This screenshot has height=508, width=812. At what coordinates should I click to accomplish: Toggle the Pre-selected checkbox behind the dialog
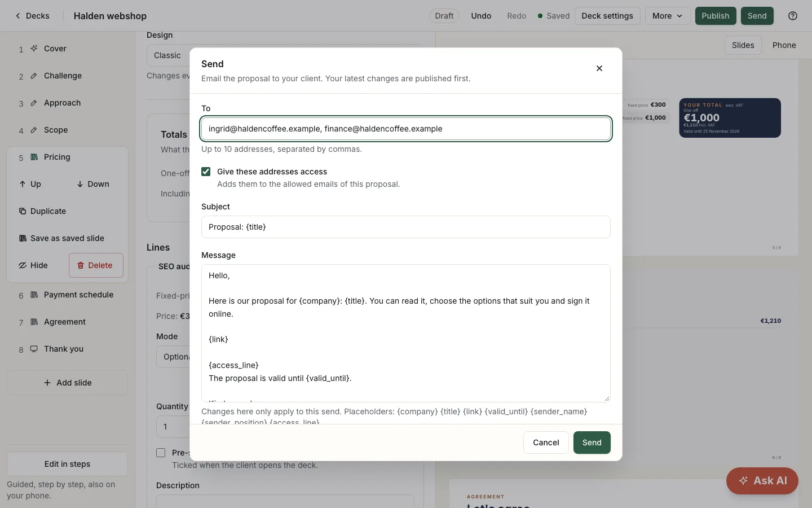[161, 453]
